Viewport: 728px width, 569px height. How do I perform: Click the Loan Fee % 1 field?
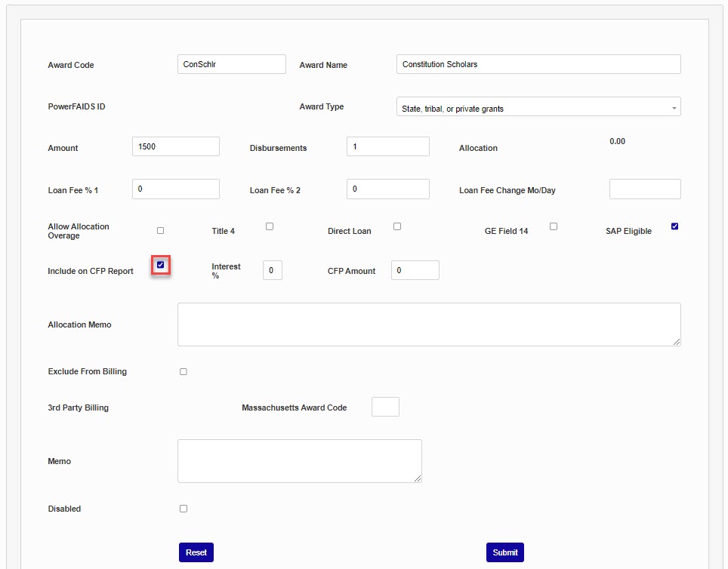175,189
